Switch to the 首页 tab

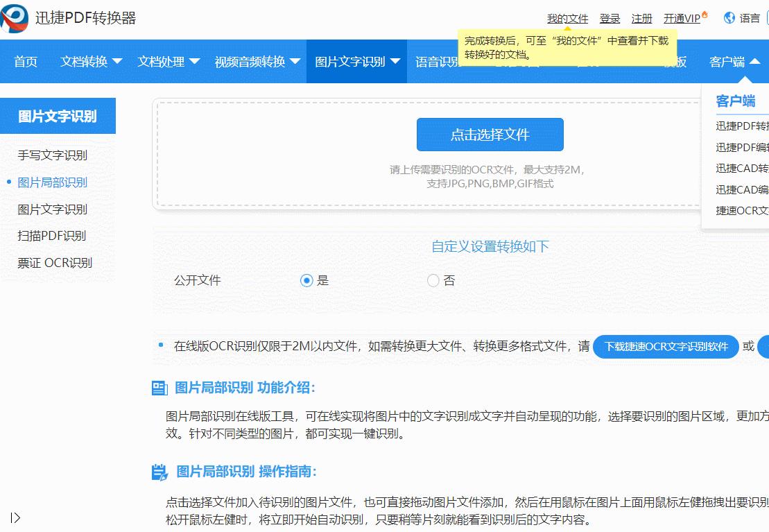coord(25,61)
